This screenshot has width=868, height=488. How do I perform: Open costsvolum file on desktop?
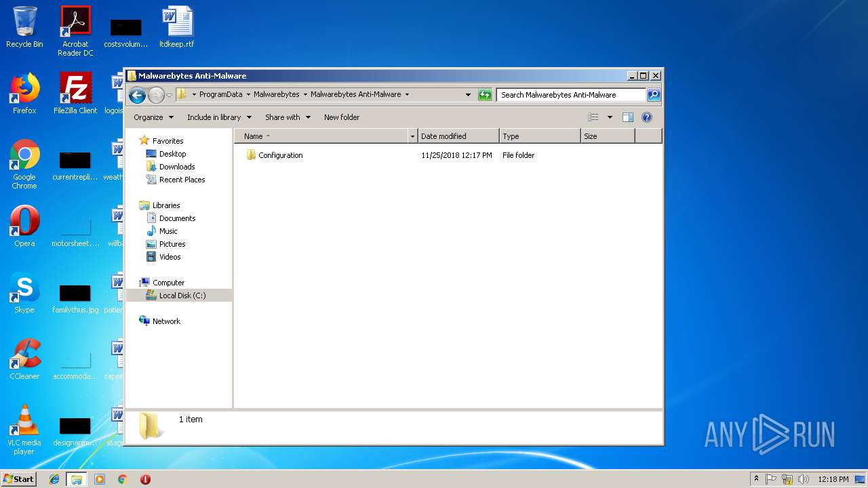[x=126, y=33]
